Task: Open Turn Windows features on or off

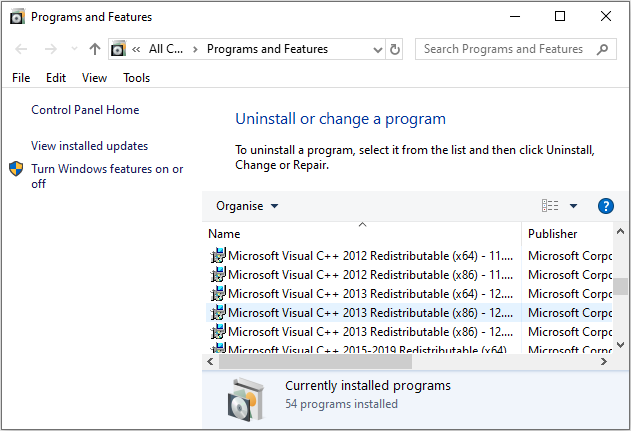Action: 107,176
